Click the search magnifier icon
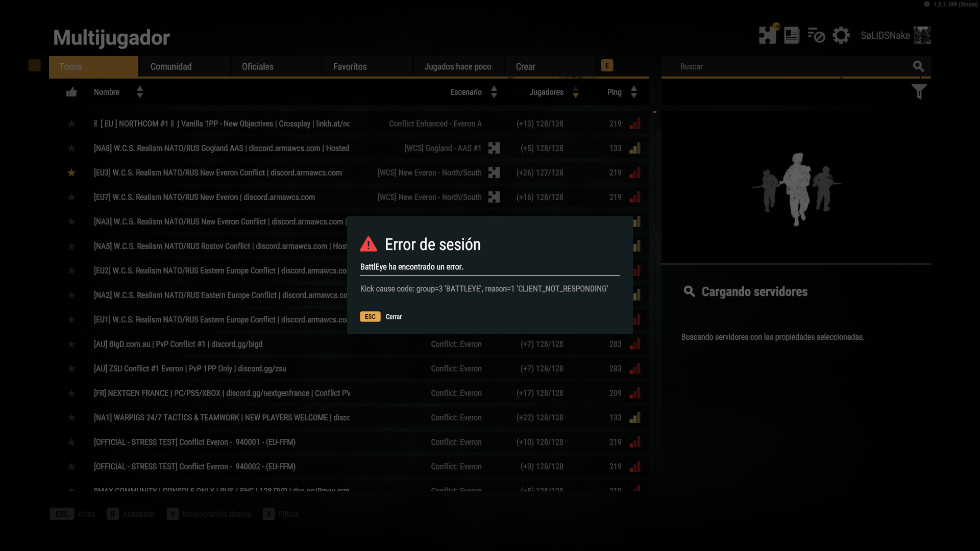 pyautogui.click(x=918, y=66)
